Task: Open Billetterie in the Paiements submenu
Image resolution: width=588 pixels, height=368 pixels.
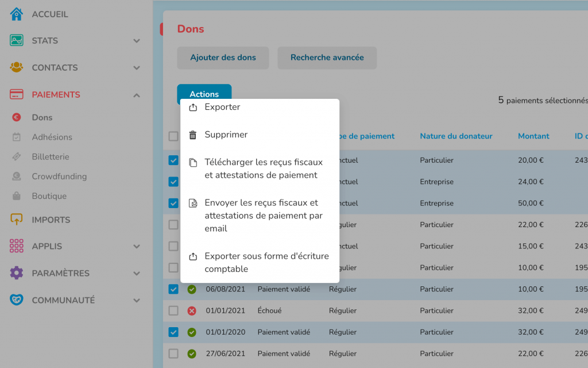Action: click(x=51, y=157)
